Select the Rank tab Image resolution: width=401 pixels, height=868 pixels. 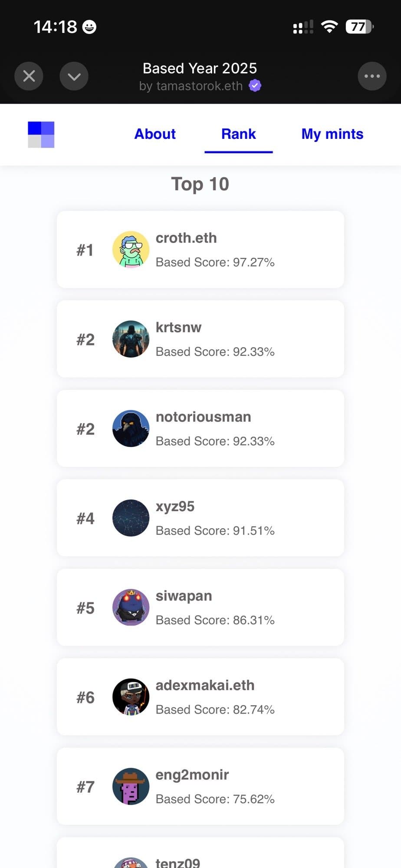tap(238, 134)
